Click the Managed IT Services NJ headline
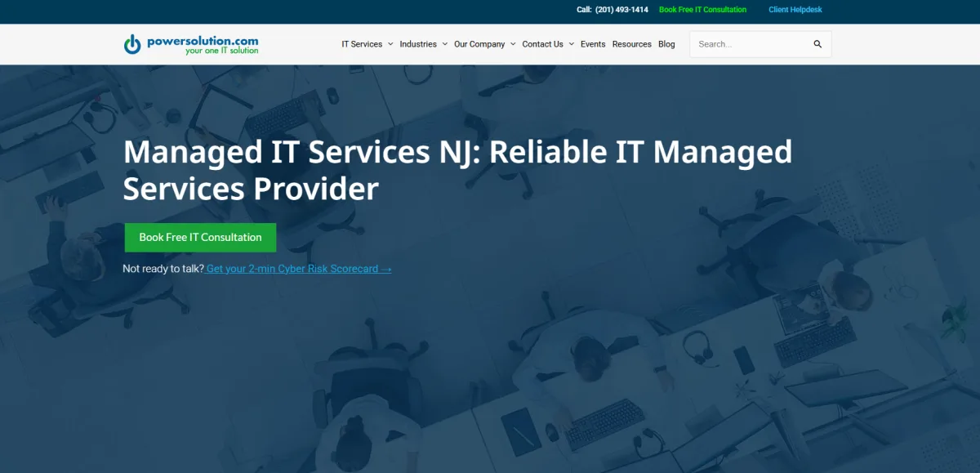Screen dimensions: 980x473 457,170
